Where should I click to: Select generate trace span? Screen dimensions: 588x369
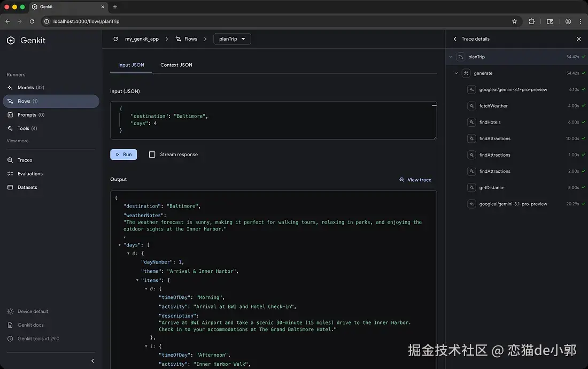pyautogui.click(x=517, y=73)
